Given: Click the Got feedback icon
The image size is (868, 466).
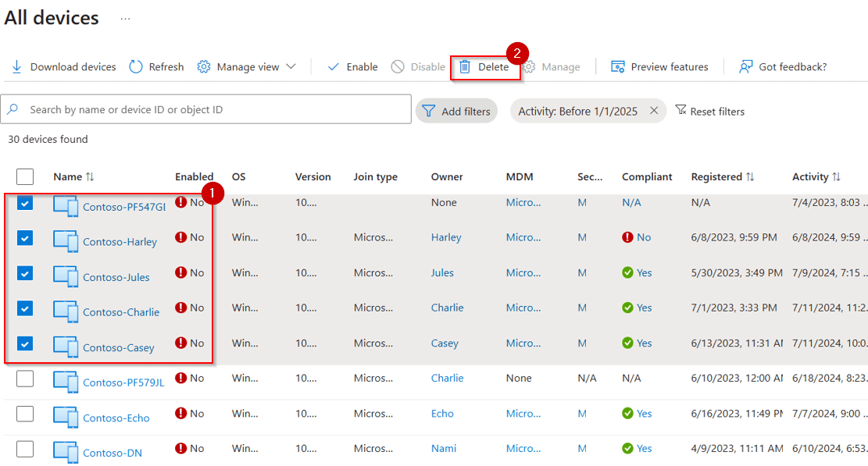Looking at the screenshot, I should (746, 67).
